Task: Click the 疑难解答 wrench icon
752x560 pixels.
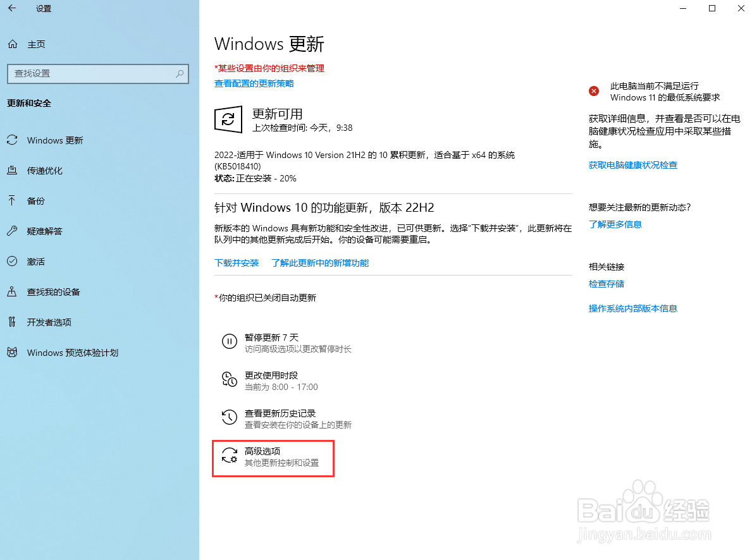Action: (x=12, y=231)
